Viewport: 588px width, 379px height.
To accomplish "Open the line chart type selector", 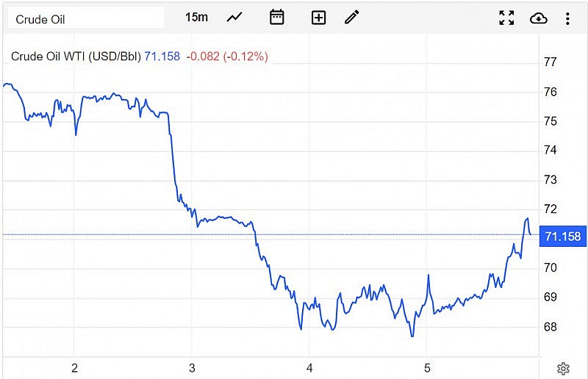I will [x=234, y=17].
